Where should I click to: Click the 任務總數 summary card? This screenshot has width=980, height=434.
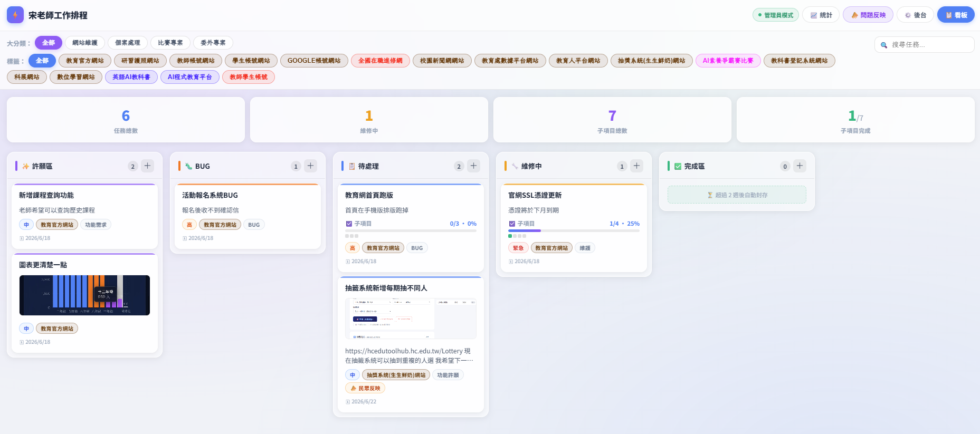pos(126,120)
